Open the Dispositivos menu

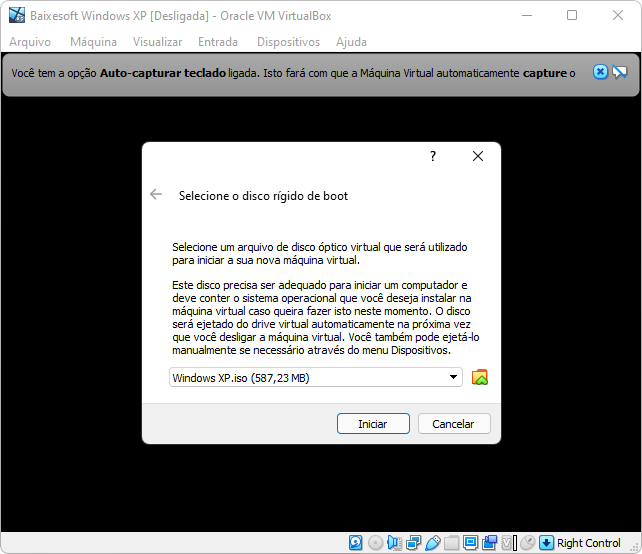coord(288,42)
